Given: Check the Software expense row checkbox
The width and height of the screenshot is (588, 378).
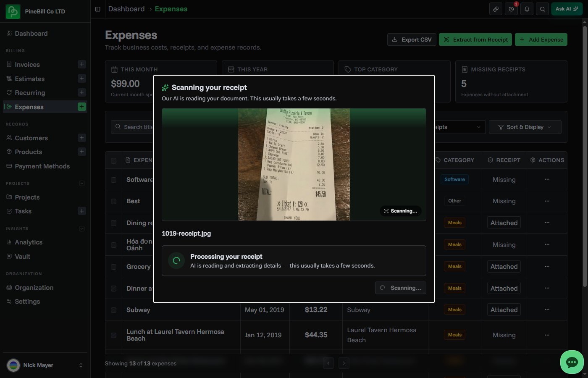Looking at the screenshot, I should (x=113, y=180).
